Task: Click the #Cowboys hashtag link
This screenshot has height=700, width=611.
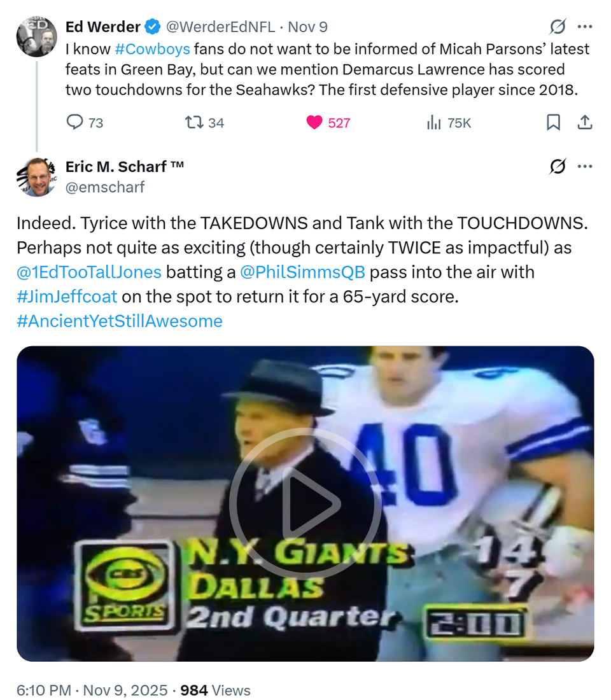Action: [152, 49]
